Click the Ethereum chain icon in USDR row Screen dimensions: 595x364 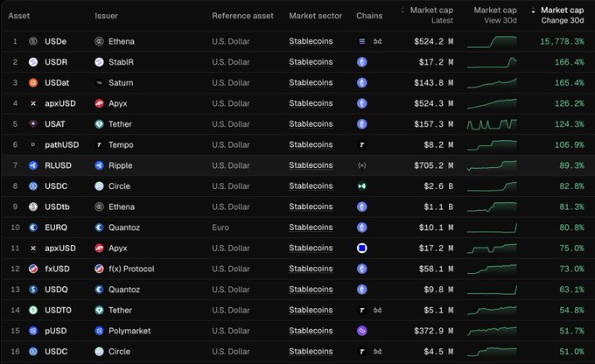coord(361,62)
